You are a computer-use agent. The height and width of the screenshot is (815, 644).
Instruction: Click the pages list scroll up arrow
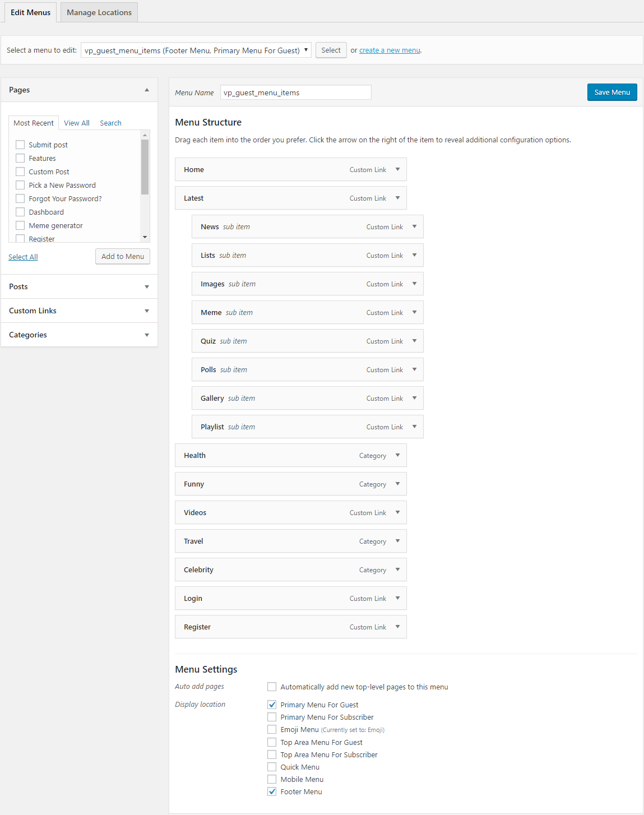point(145,135)
